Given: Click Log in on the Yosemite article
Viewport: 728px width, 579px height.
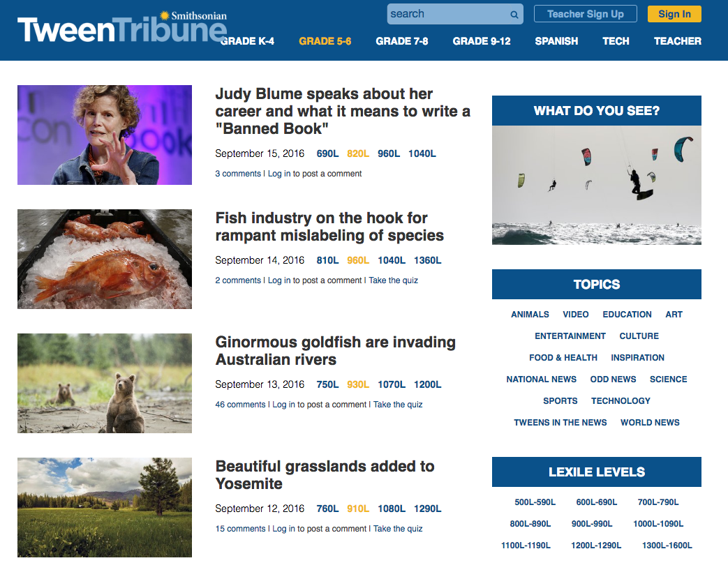Looking at the screenshot, I should (283, 529).
